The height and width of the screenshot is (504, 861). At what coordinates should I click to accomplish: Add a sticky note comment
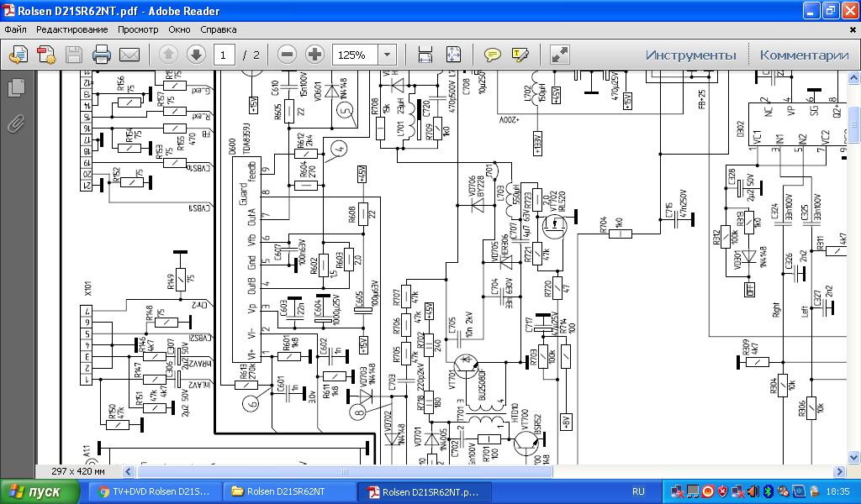pos(493,55)
